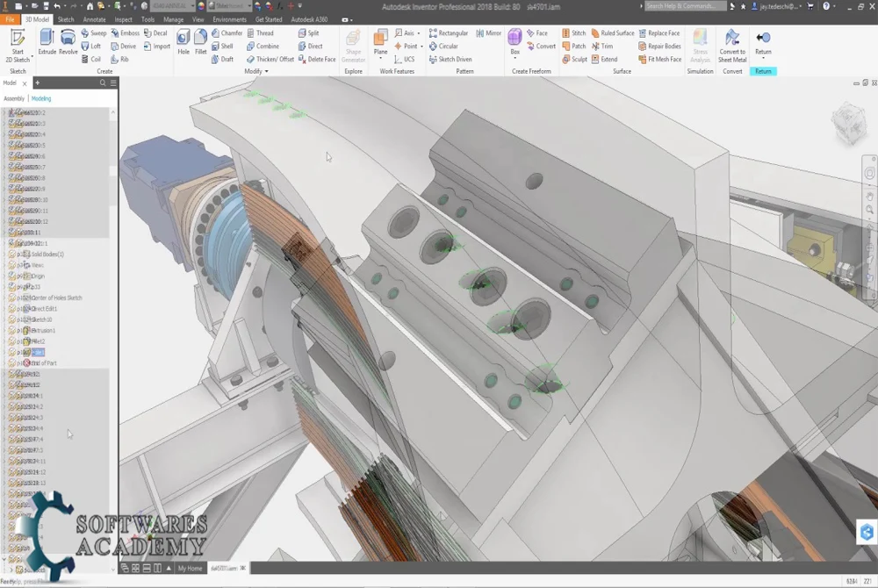Create a work Axis
Screen dimensions: 878x588
tap(404, 33)
